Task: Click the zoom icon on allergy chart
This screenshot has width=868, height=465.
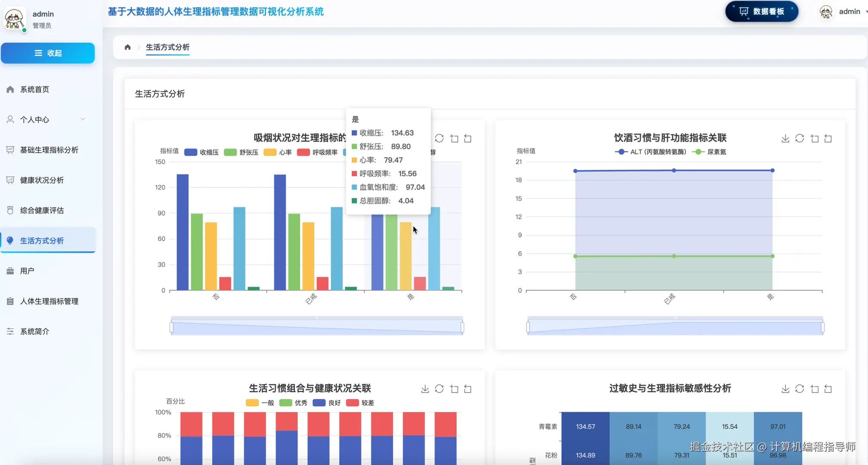Action: pos(814,389)
